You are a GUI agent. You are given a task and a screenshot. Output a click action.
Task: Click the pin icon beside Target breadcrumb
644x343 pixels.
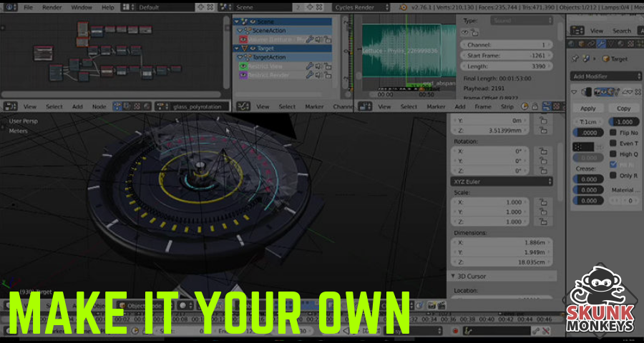click(x=575, y=59)
